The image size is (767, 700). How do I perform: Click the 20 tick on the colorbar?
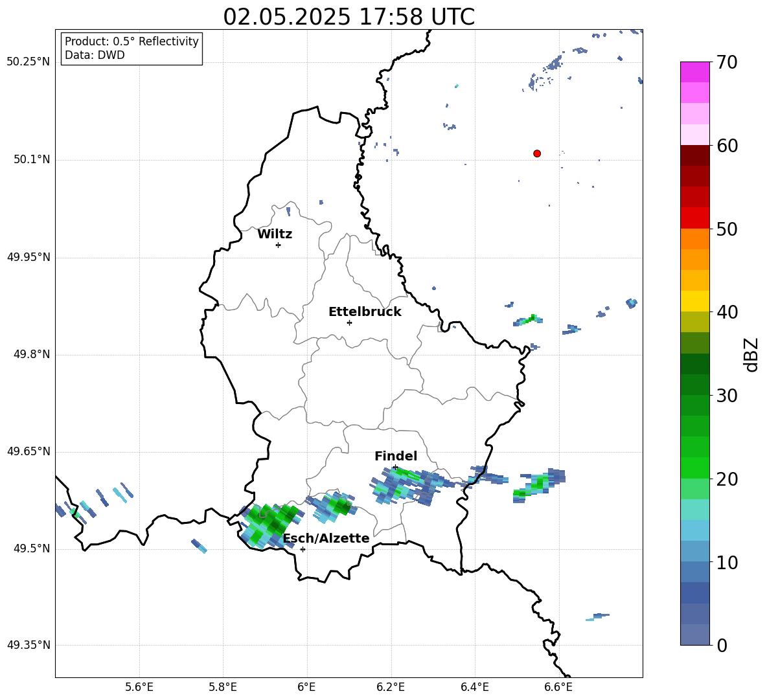click(727, 479)
